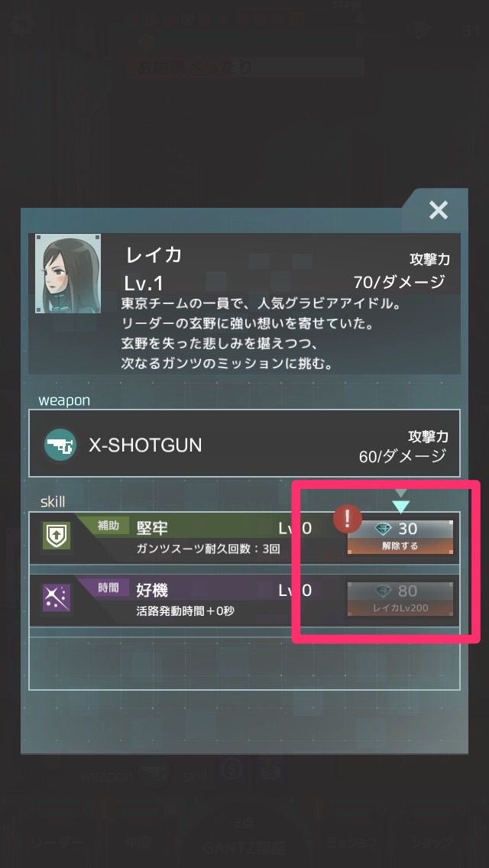
Task: Tap the 80 gem diamond icon
Action: [x=384, y=591]
